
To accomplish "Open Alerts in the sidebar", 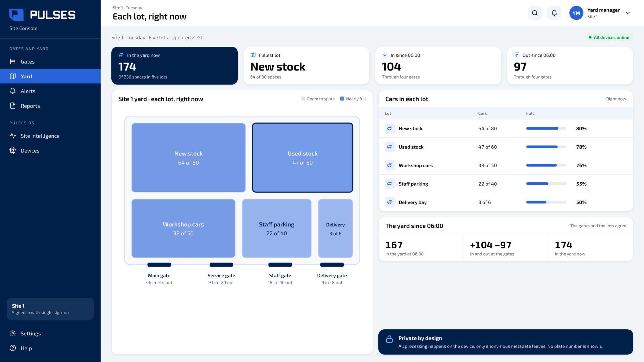I will pos(50,91).
